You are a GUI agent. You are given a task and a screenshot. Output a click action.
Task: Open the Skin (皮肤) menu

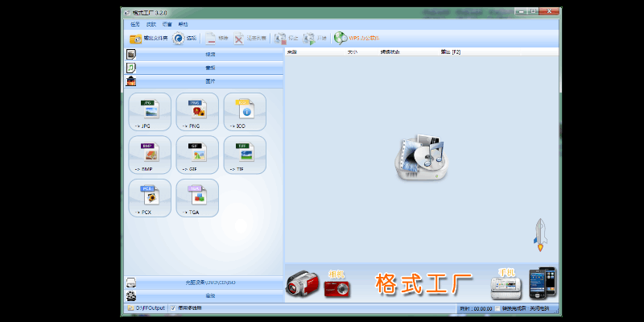[x=151, y=25]
